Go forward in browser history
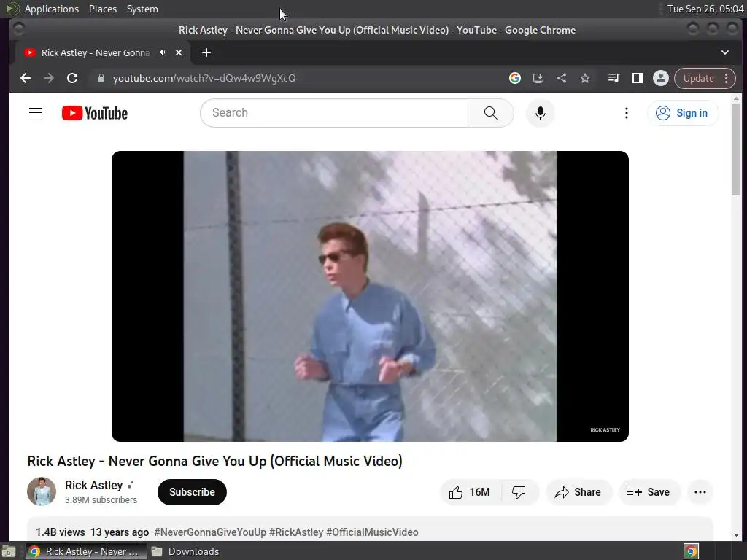The width and height of the screenshot is (747, 560). point(49,78)
